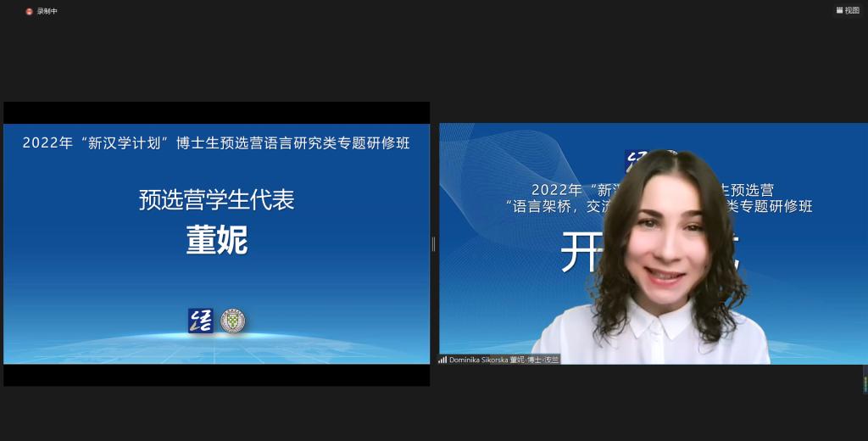
Task: Click the divider handle between the two panels
Action: [434, 244]
